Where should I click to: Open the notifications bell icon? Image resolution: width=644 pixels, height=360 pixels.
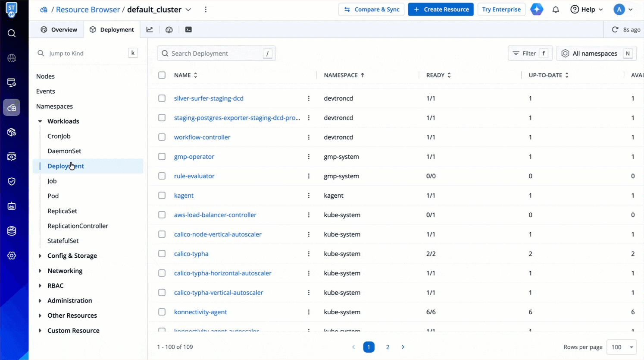(556, 9)
